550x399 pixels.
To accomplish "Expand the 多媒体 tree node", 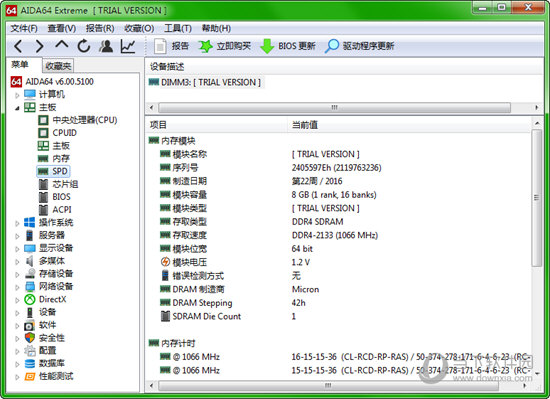I will point(17,261).
